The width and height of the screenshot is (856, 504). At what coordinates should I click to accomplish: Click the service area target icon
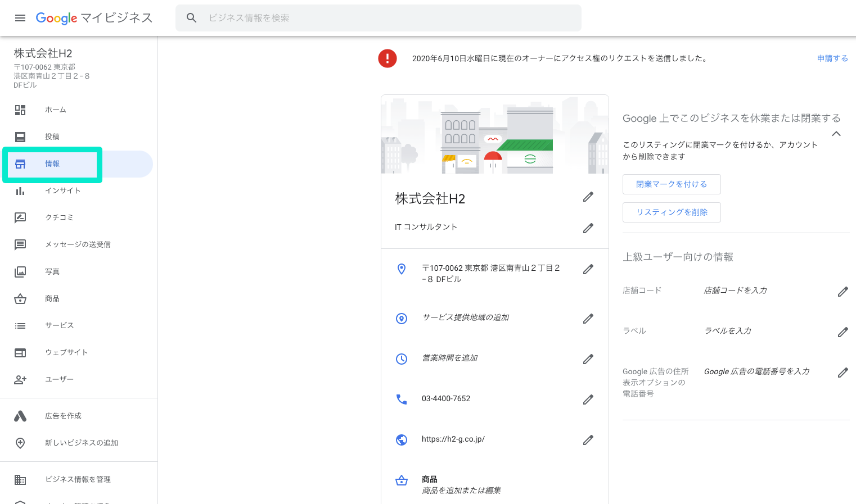(402, 319)
